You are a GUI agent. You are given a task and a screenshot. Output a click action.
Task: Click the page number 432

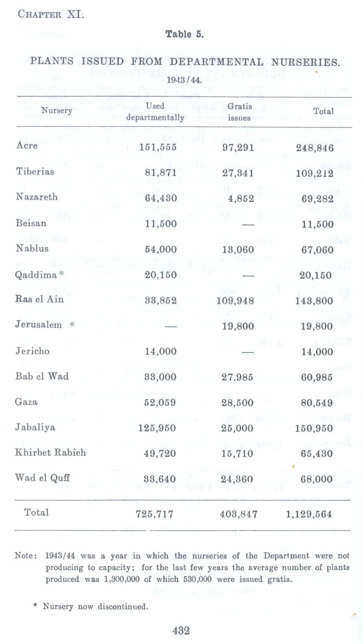point(181,631)
